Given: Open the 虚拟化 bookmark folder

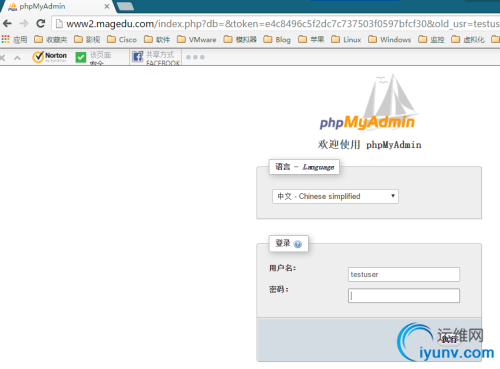Looking at the screenshot, I should (x=468, y=39).
